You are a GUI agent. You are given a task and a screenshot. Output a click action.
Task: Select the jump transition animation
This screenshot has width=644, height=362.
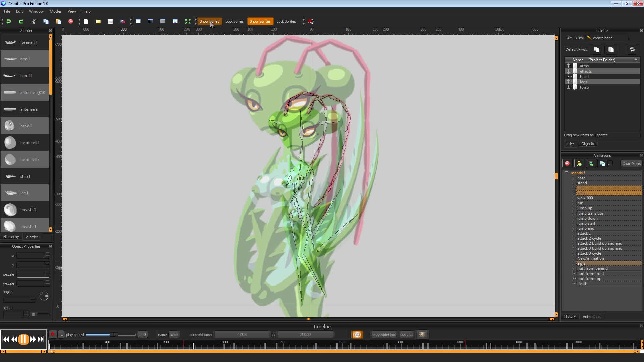click(591, 213)
